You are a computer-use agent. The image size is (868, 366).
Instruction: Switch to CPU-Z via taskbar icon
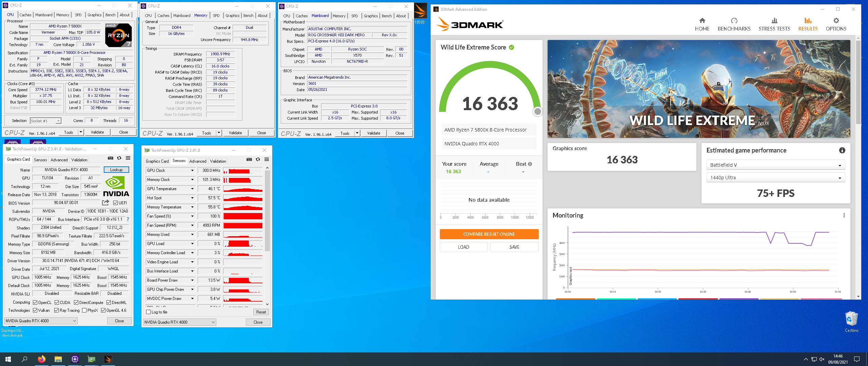(75, 359)
